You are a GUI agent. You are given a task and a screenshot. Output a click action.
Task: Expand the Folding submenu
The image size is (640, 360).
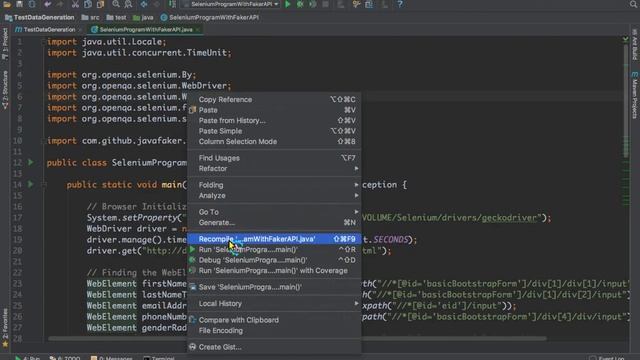pos(274,185)
